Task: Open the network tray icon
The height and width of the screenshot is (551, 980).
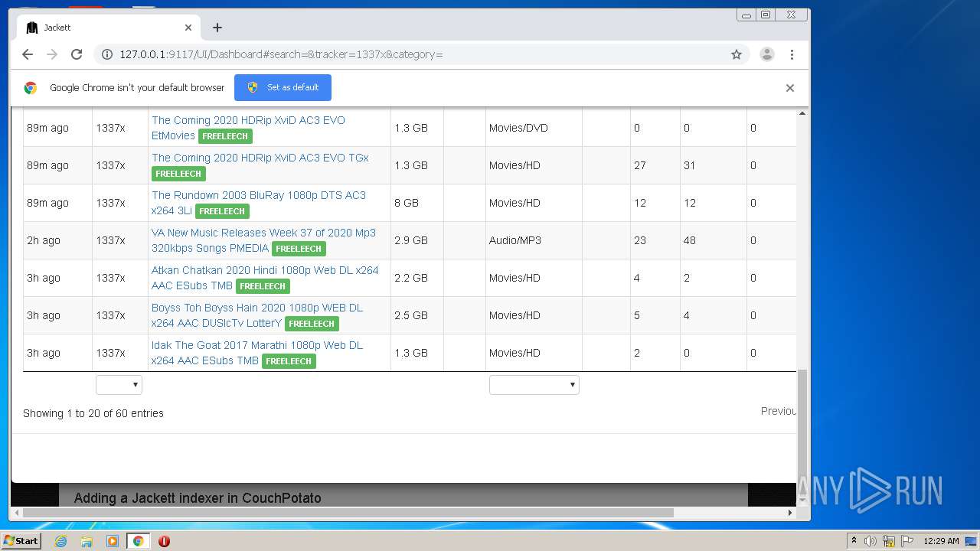Action: (x=889, y=541)
